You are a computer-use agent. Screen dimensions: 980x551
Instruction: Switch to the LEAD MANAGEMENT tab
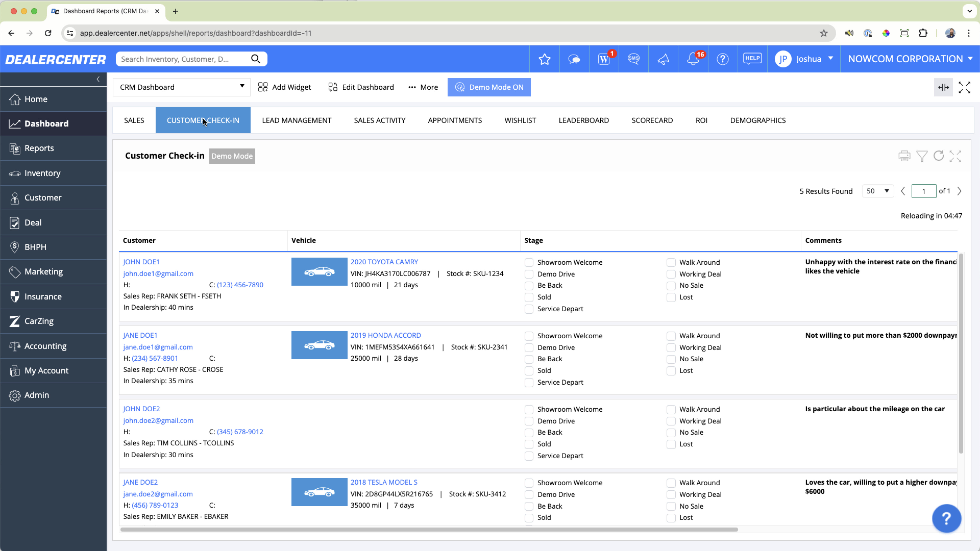coord(297,120)
